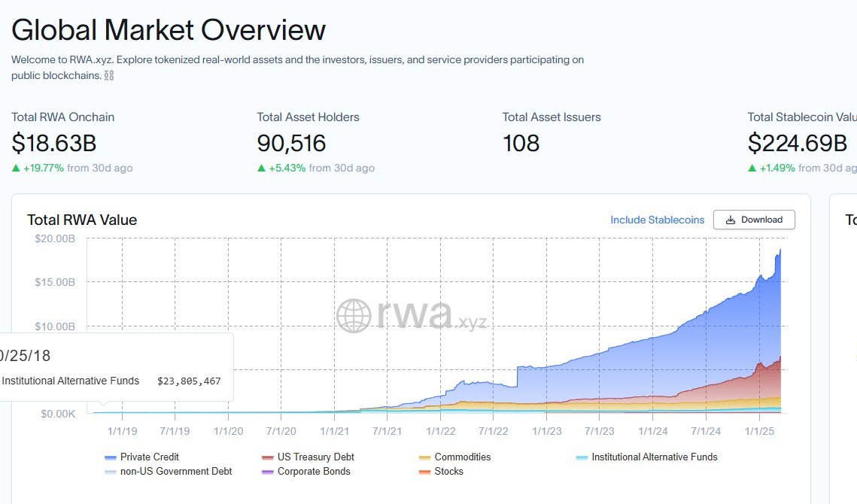857x504 pixels.
Task: Click the 1/1/20 x-axis label
Action: (x=229, y=431)
